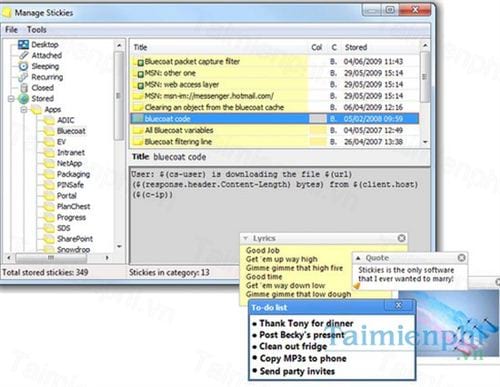
Task: Select the Sleeping tree item label
Action: [45, 66]
